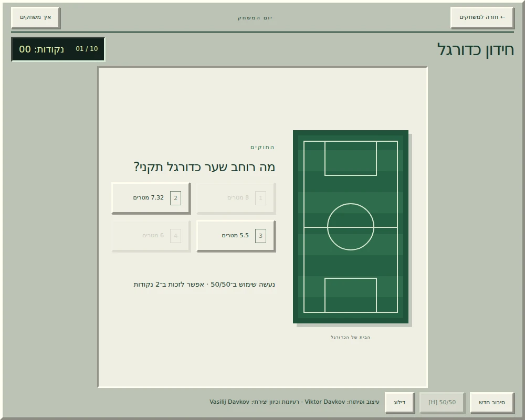Click the חזרה למשחקים back button
This screenshot has width=525, height=420.
pos(482,17)
